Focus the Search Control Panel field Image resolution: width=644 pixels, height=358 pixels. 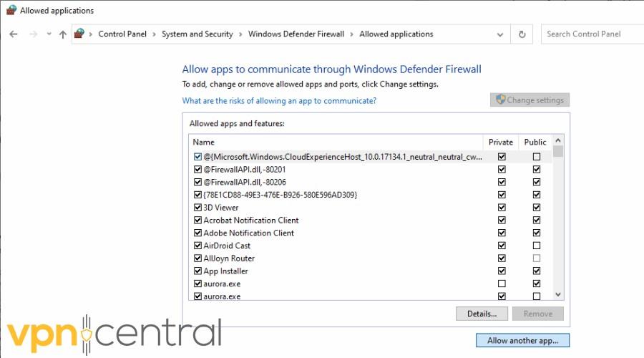coord(592,34)
